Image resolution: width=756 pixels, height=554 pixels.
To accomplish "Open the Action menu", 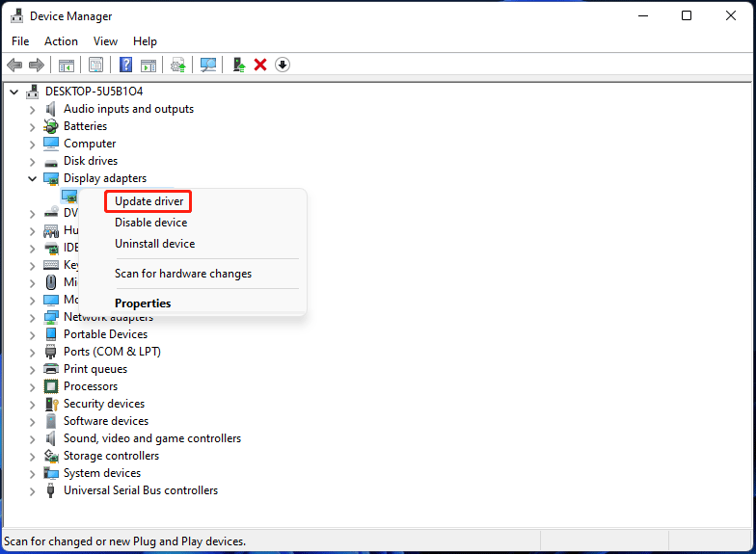I will tap(61, 41).
